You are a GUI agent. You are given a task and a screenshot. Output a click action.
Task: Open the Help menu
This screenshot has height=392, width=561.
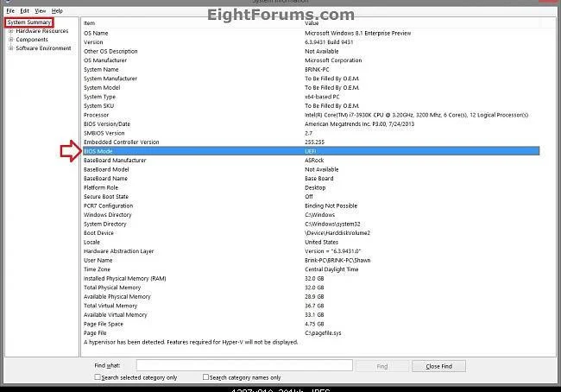click(57, 10)
